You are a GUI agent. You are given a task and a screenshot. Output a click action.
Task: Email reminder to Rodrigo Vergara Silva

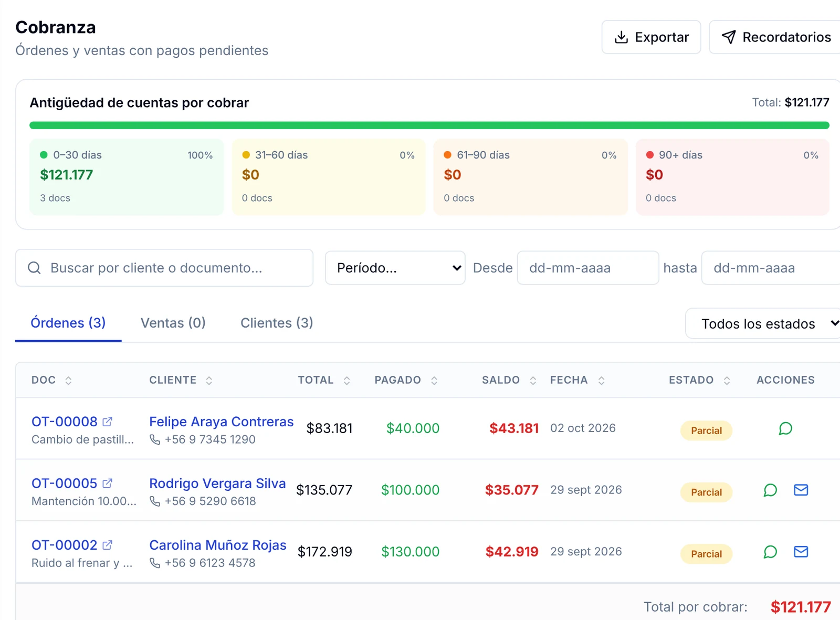801,490
